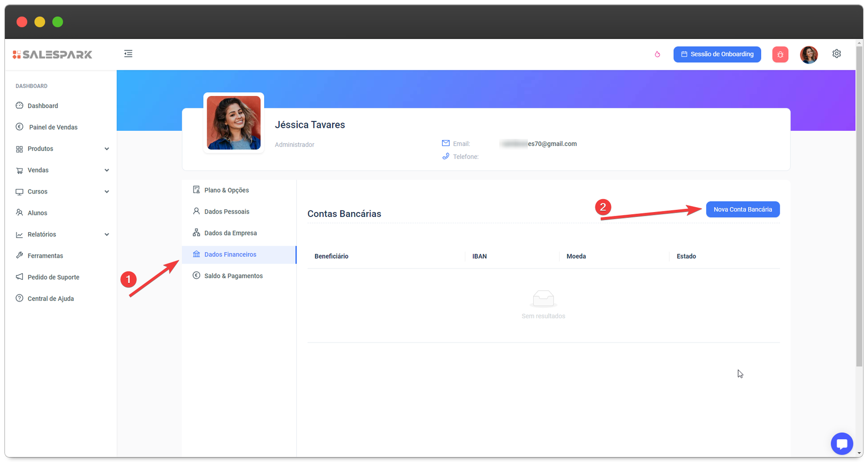Click the red bug report icon
The image size is (868, 462).
pyautogui.click(x=780, y=54)
